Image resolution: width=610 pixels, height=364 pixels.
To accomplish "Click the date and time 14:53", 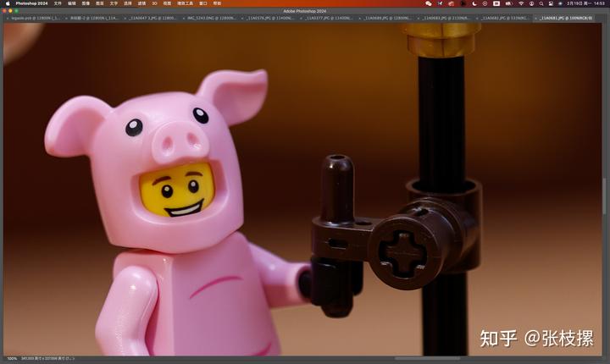I will 586,3.
